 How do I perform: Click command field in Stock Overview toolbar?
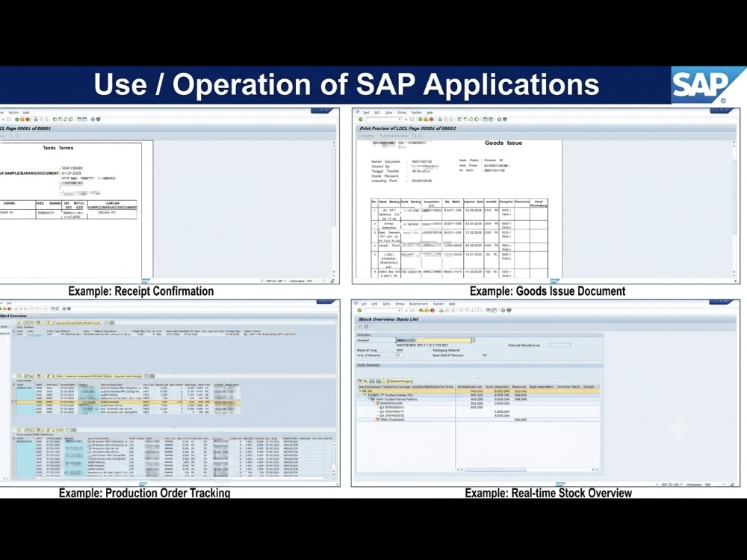[x=383, y=311]
